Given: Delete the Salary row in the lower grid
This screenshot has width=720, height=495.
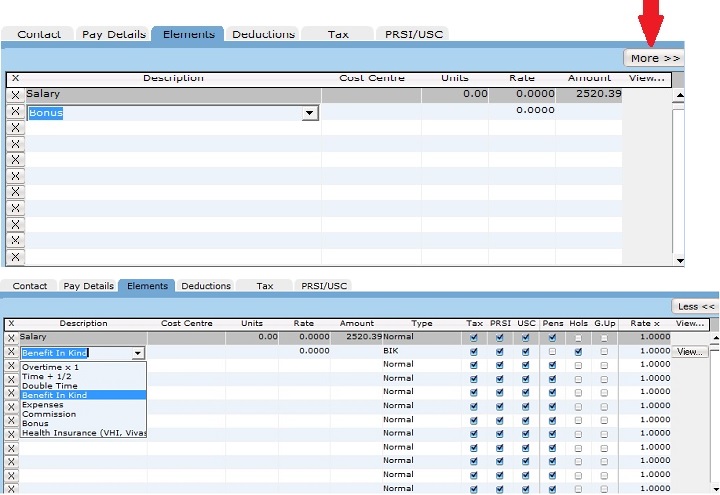Looking at the screenshot, I should (x=11, y=338).
